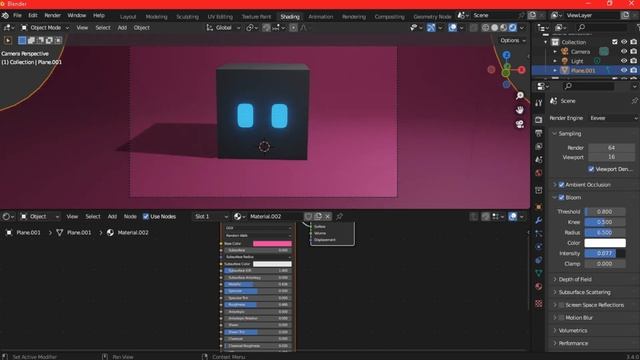Toggle camera view icon in the viewport
640x360 pixels.
pyautogui.click(x=520, y=124)
